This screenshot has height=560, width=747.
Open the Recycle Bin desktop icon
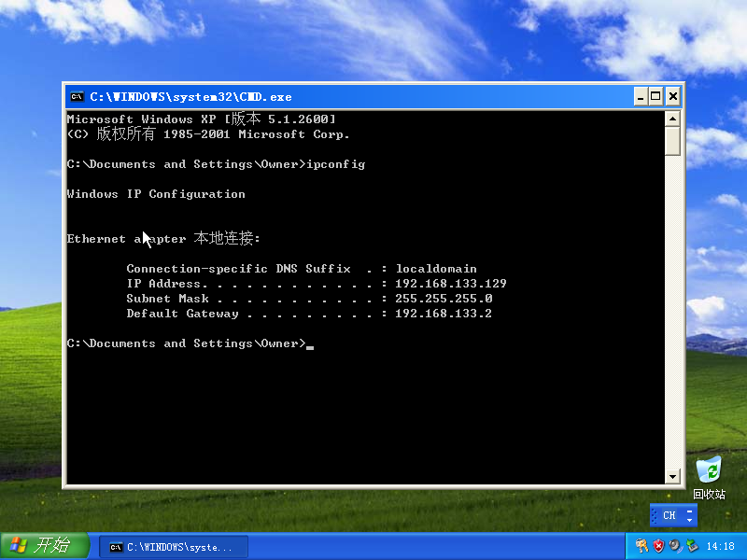[x=709, y=478]
